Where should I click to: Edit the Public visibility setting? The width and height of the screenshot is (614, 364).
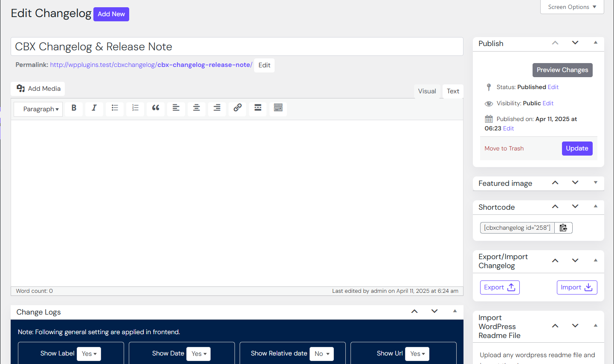click(548, 103)
